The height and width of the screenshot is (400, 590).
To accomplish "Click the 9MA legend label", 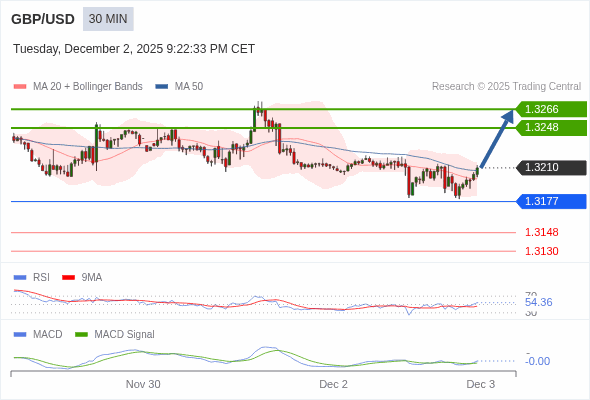I will point(92,278).
